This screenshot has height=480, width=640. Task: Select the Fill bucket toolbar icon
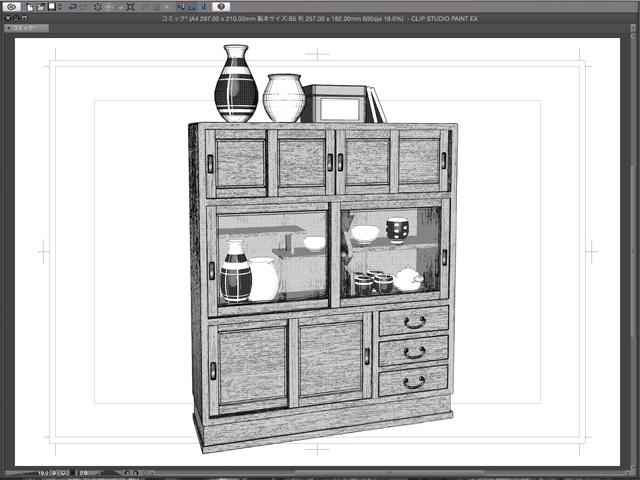[x=120, y=7]
